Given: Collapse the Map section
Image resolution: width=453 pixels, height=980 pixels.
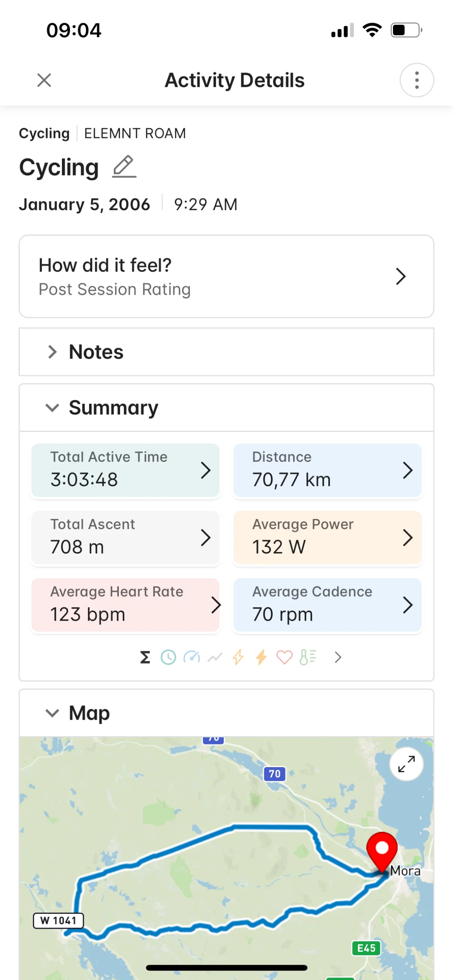Looking at the screenshot, I should click(52, 713).
